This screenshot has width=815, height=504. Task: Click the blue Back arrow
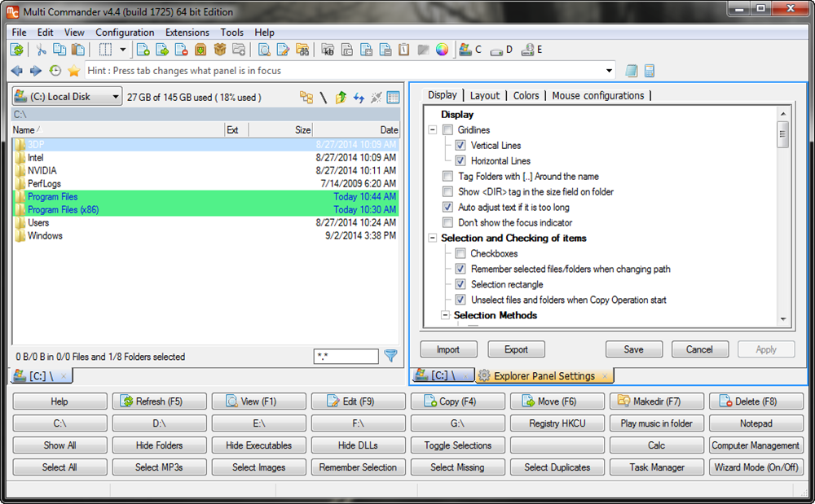[x=17, y=71]
